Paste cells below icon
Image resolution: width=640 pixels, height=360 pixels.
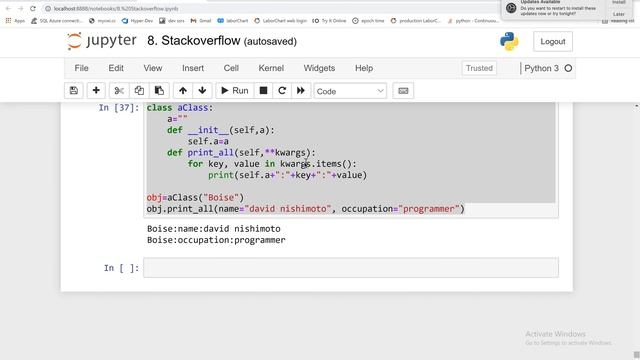[159, 91]
